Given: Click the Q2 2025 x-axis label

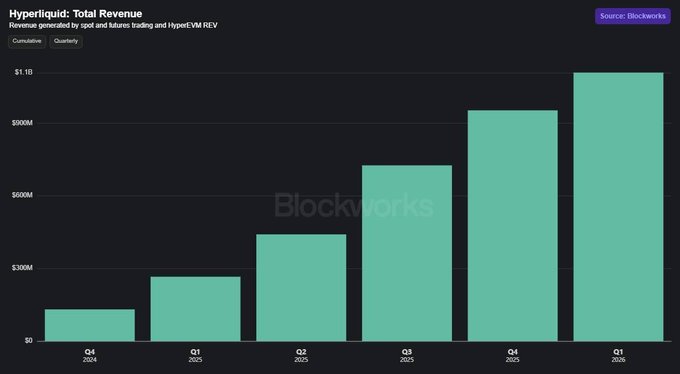Looking at the screenshot, I should pyautogui.click(x=301, y=355).
